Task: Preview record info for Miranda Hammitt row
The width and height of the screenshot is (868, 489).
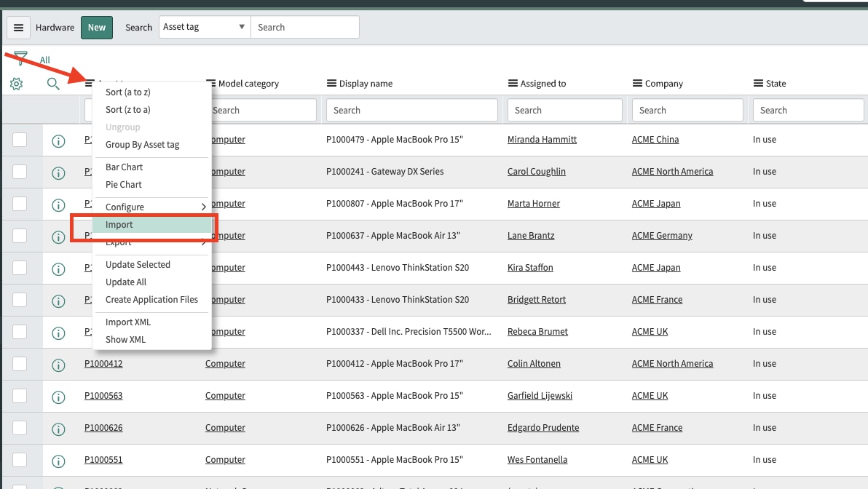Action: click(58, 141)
